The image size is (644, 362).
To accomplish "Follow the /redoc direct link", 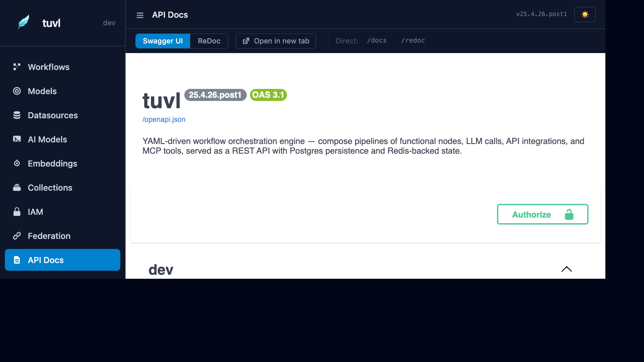I will 413,41.
